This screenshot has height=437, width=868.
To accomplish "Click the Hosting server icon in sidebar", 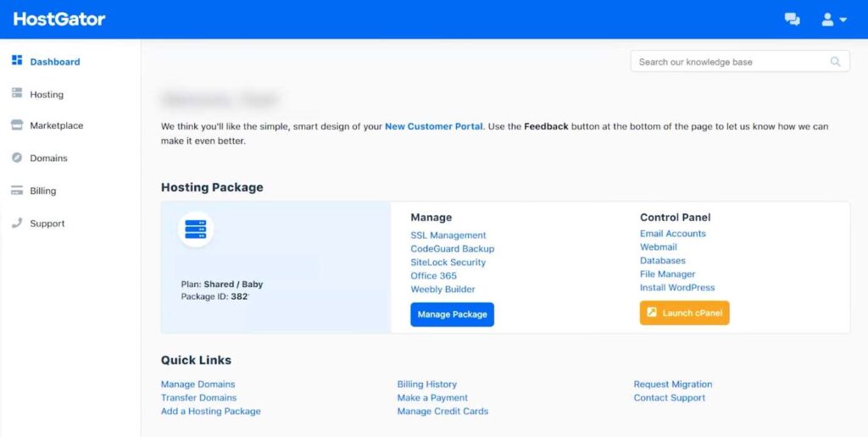I will [x=17, y=93].
